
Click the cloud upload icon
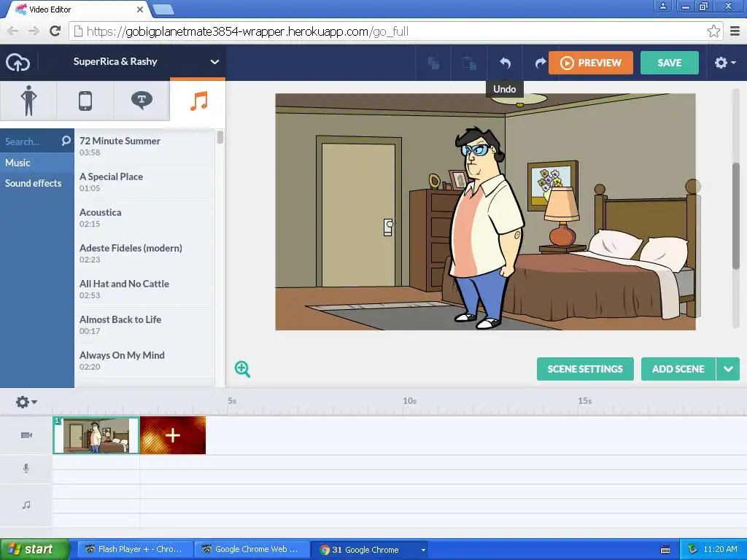point(18,63)
